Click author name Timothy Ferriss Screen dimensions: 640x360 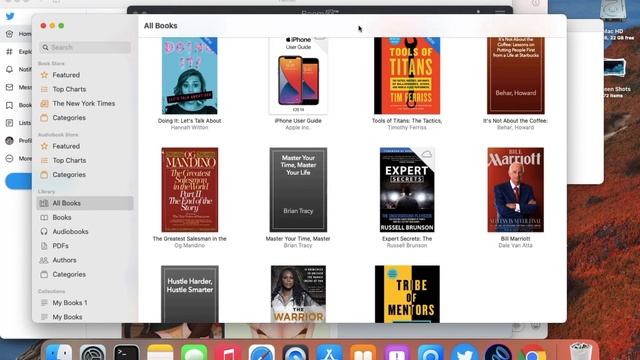407,128
